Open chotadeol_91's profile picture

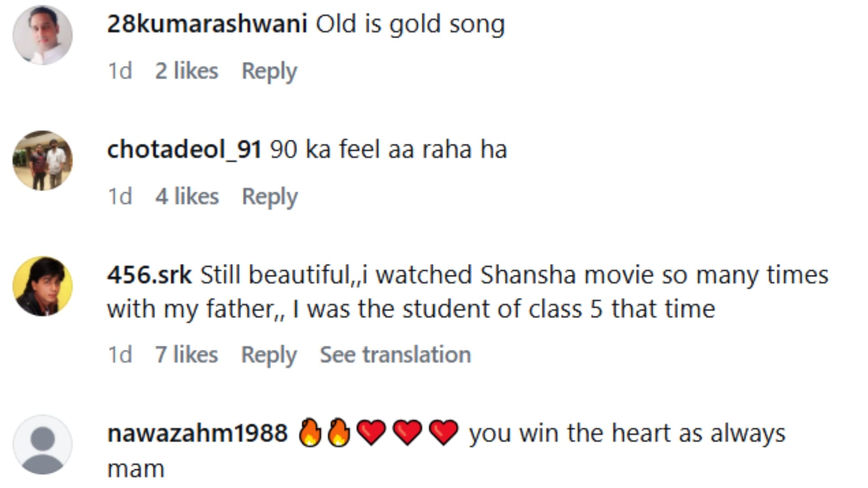click(x=42, y=160)
